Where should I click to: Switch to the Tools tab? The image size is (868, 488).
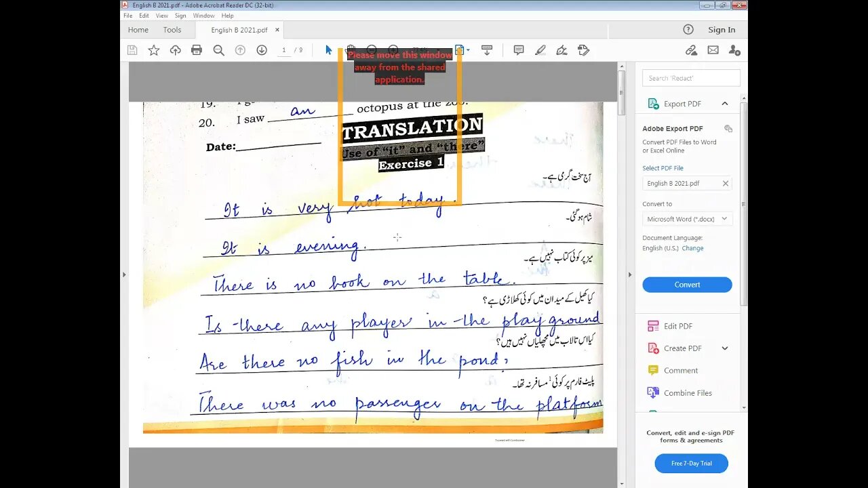(172, 30)
